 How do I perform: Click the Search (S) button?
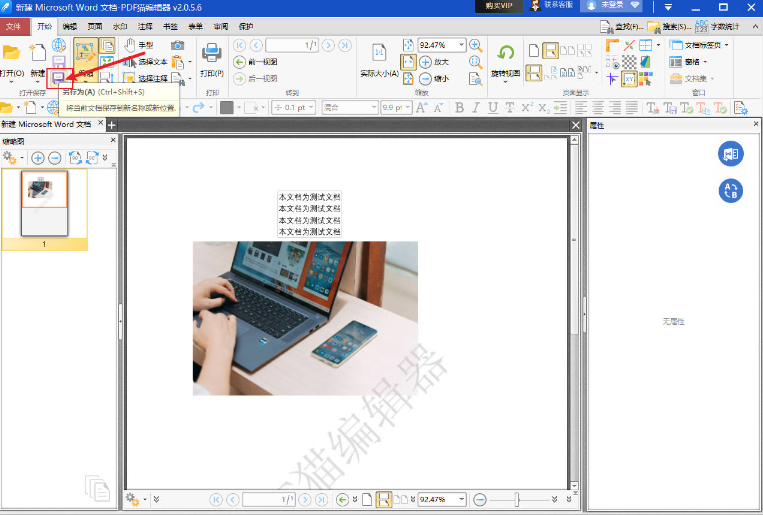tap(670, 26)
